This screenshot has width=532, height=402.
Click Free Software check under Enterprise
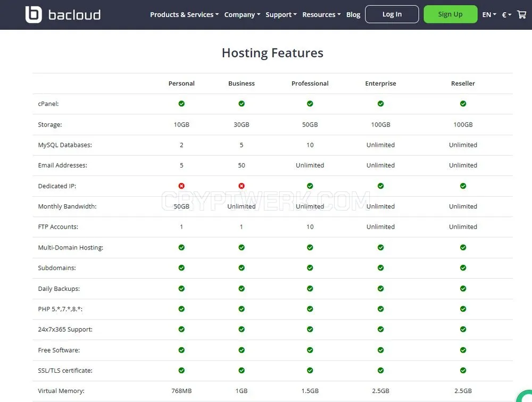click(380, 350)
